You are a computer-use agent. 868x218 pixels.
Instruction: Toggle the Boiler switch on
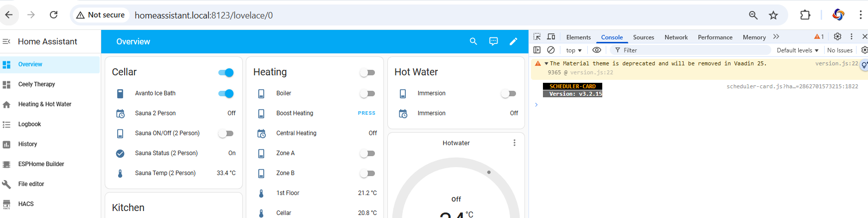coord(367,93)
